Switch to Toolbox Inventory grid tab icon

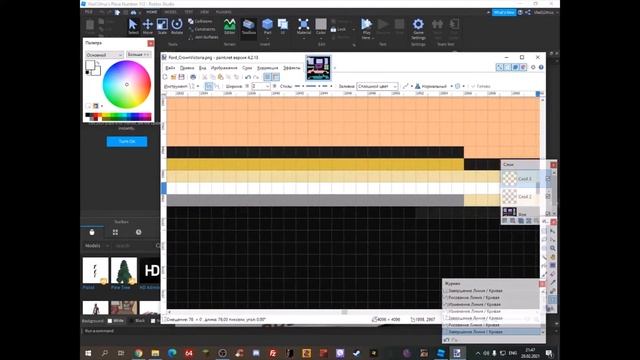pyautogui.click(x=115, y=232)
